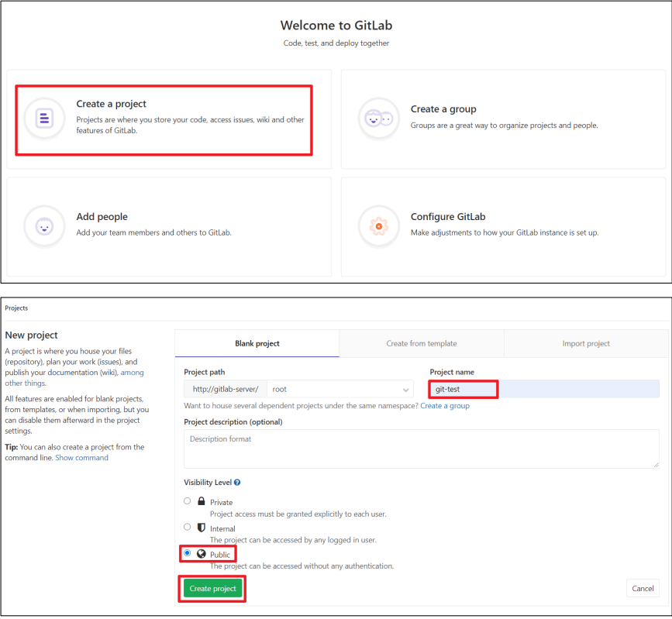Click the Private visibility label
Image resolution: width=672 pixels, height=619 pixels.
tap(221, 502)
